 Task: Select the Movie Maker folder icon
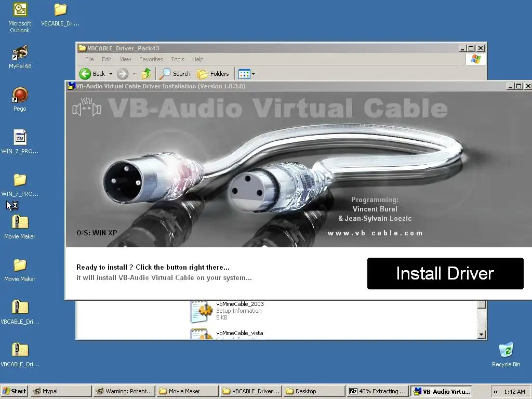tap(20, 270)
